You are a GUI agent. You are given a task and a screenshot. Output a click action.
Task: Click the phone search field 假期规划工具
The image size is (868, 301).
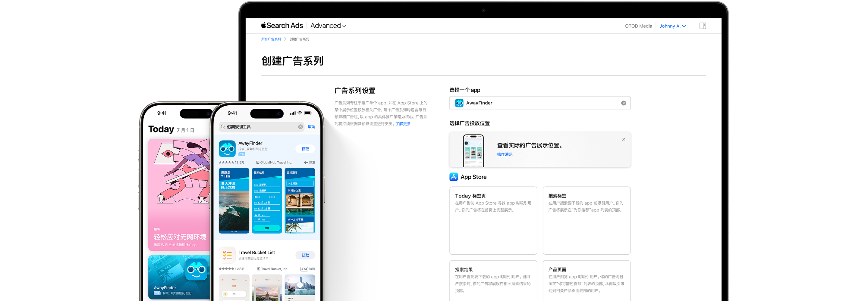pyautogui.click(x=262, y=127)
